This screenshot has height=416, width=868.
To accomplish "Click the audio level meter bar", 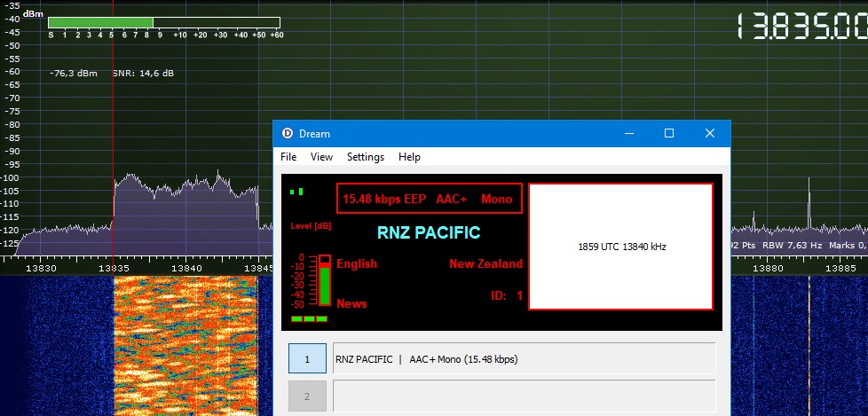I will coord(325,280).
